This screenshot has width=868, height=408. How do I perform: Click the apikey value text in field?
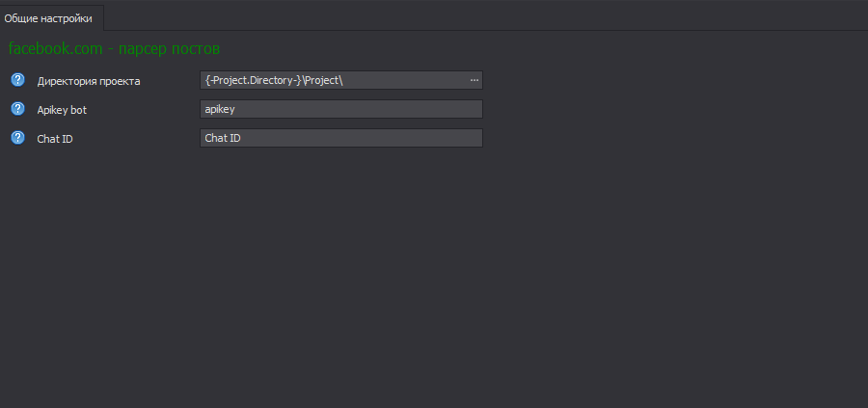tap(220, 109)
